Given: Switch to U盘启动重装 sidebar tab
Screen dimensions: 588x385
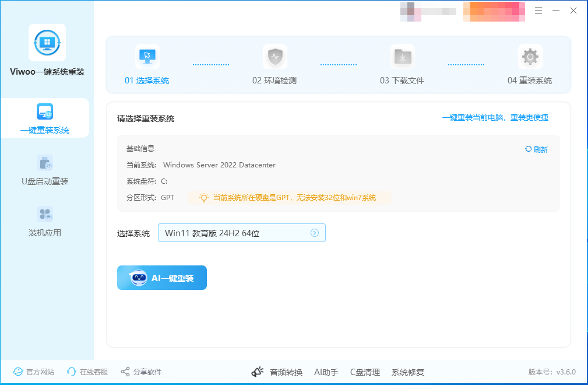Looking at the screenshot, I should (x=45, y=170).
